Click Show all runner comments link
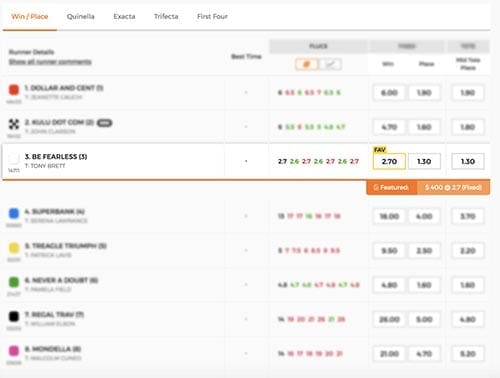The height and width of the screenshot is (378, 500). [50, 62]
